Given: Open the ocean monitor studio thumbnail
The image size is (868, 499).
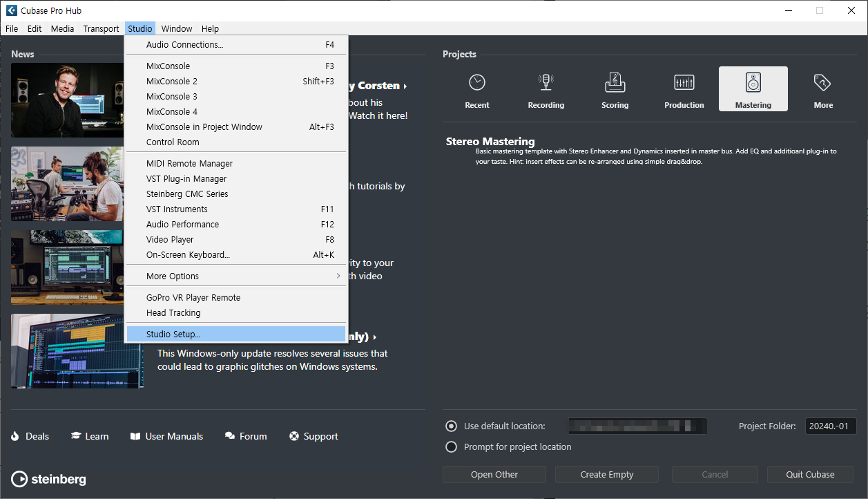Looking at the screenshot, I should click(x=68, y=267).
